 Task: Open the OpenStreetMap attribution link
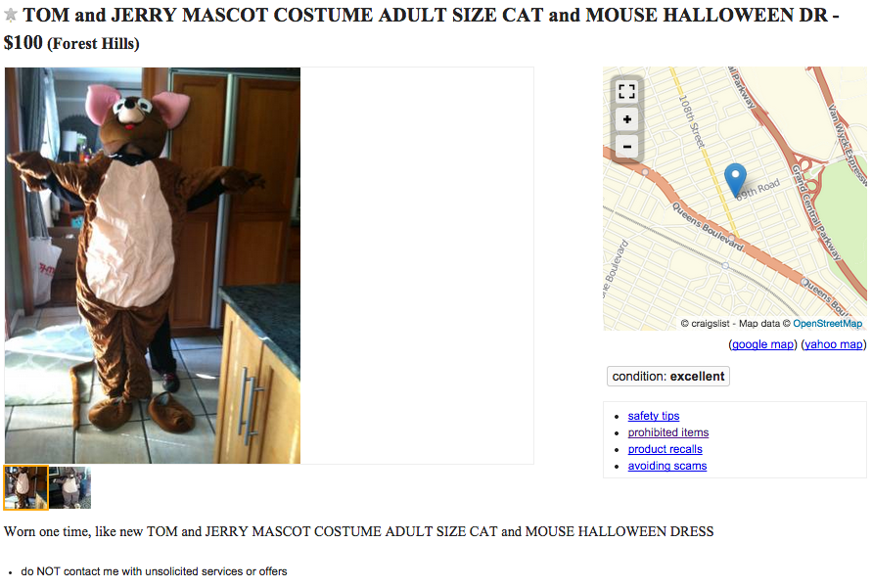(x=827, y=323)
